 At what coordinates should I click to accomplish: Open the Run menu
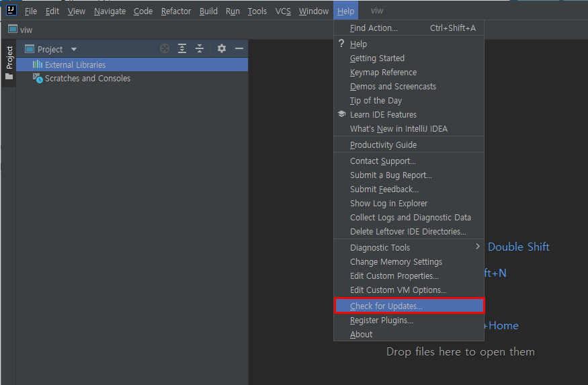233,11
